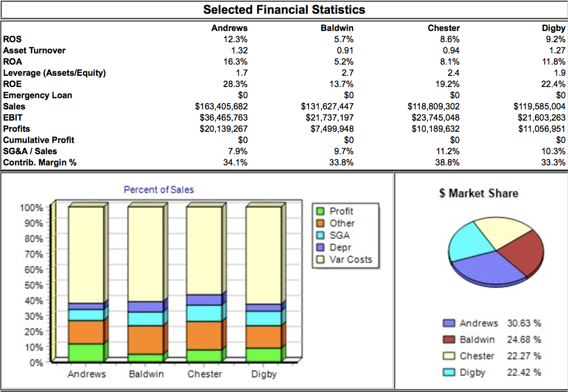Image resolution: width=568 pixels, height=392 pixels.
Task: Click Digby ROE value 22.4%
Action: pyautogui.click(x=553, y=84)
